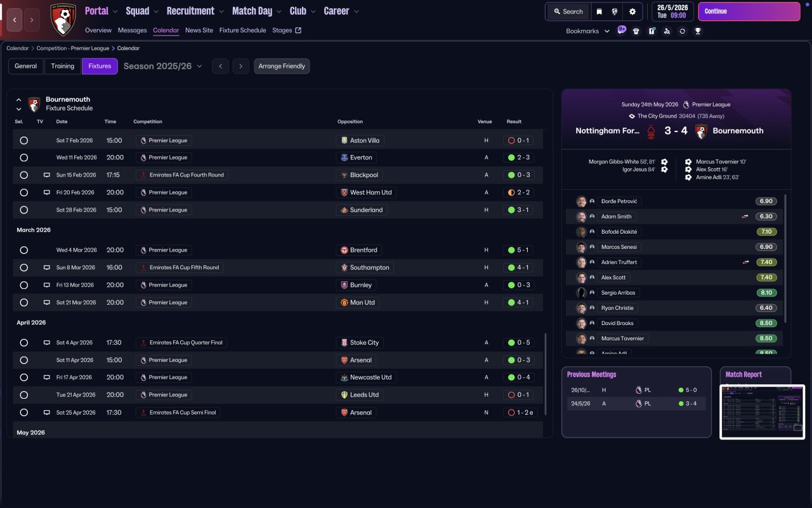This screenshot has height=508, width=812.
Task: Click the scouting search shortcut icon
Action: [x=667, y=31]
